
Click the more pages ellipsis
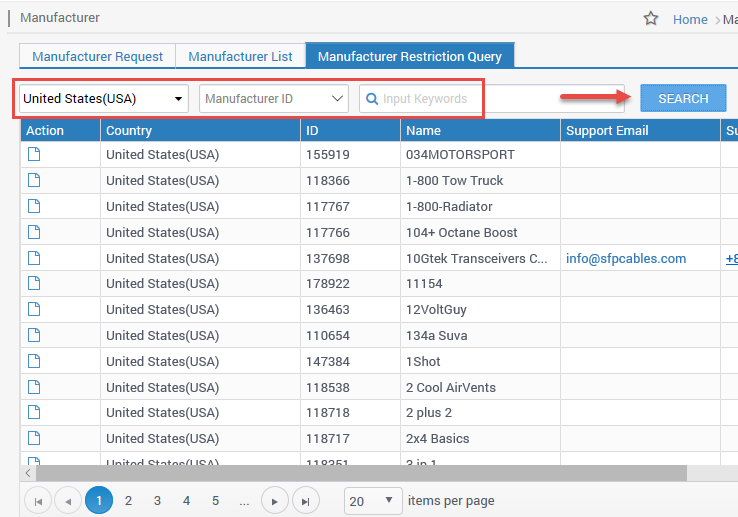pos(244,502)
